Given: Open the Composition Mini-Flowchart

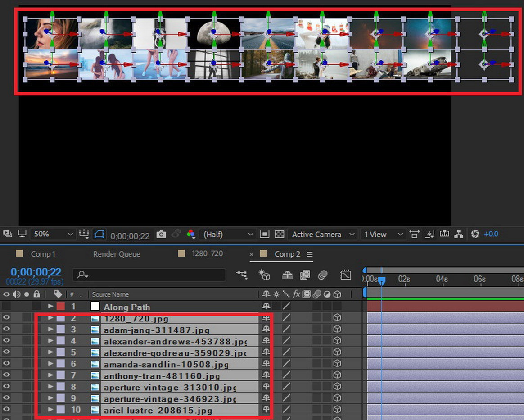Looking at the screenshot, I should point(242,275).
